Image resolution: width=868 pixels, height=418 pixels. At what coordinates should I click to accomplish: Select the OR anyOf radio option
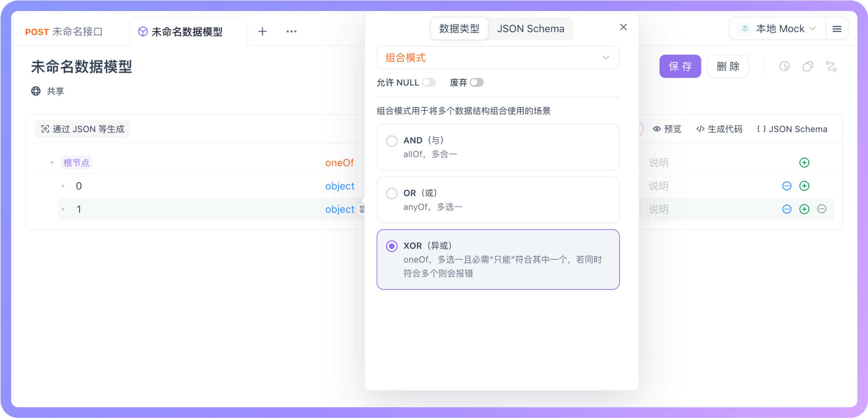[391, 193]
